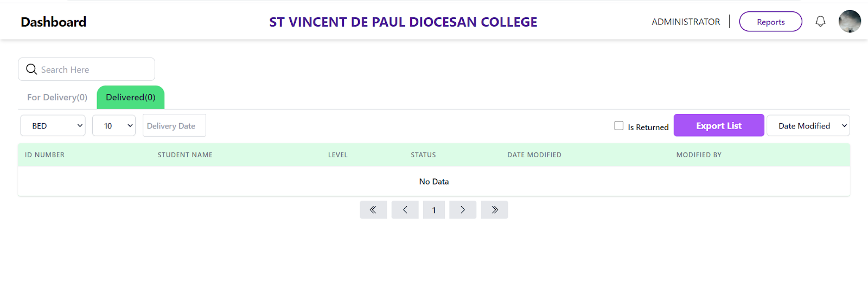Toggle the Is Returned checkbox
The width and height of the screenshot is (868, 301).
pyautogui.click(x=618, y=126)
